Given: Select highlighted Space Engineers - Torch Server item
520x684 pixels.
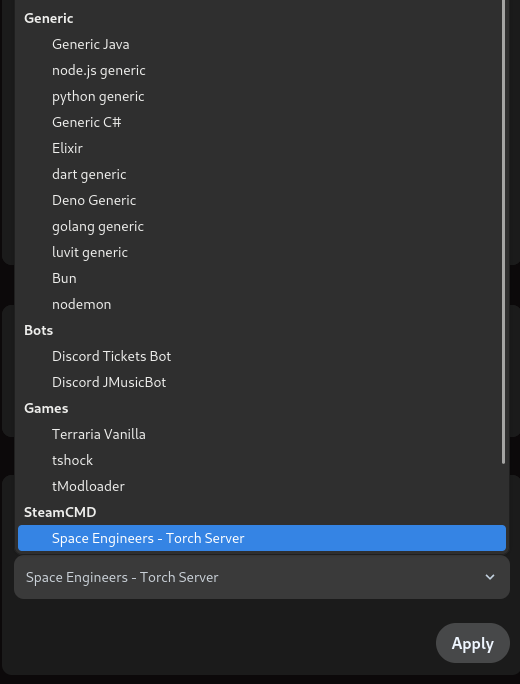Looking at the screenshot, I should (262, 538).
